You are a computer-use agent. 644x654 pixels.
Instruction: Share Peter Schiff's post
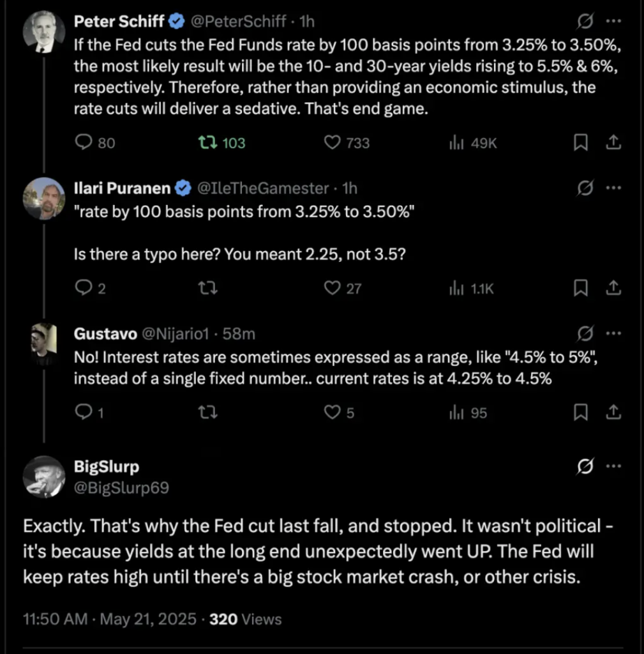coord(613,142)
